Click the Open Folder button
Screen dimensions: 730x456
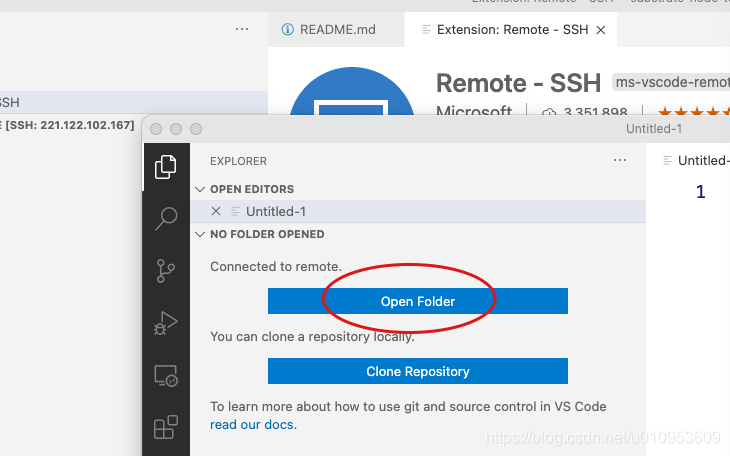click(x=418, y=301)
